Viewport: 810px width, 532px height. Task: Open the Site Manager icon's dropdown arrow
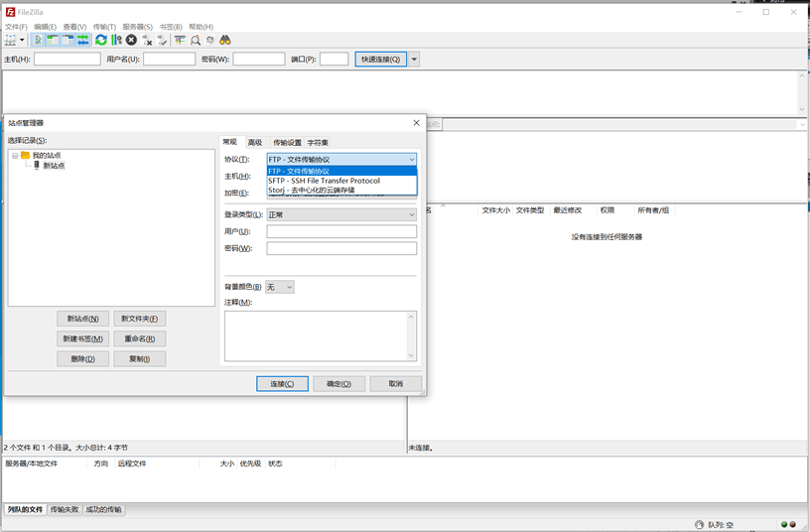(22, 40)
